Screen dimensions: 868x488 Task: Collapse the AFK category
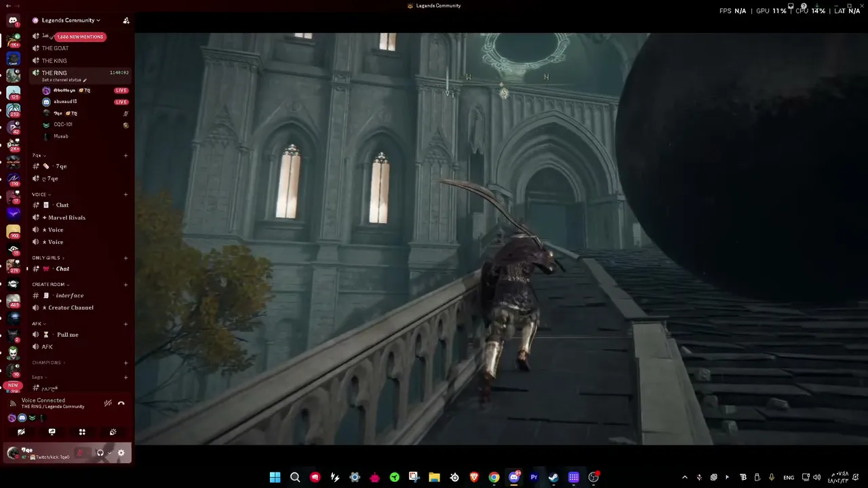39,324
